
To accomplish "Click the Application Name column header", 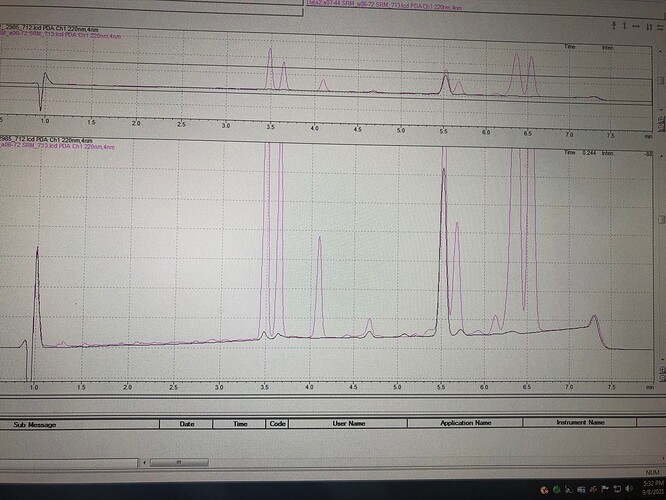I will 466,424.
